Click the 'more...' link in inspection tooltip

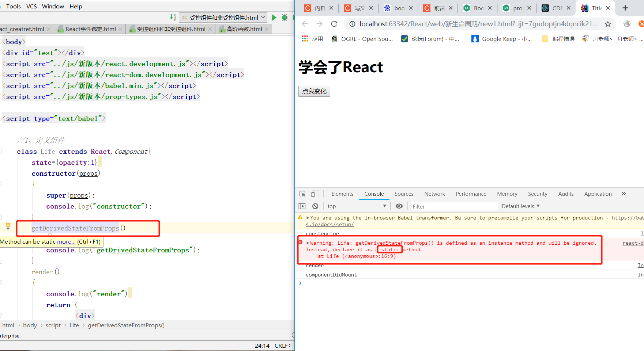tap(66, 242)
